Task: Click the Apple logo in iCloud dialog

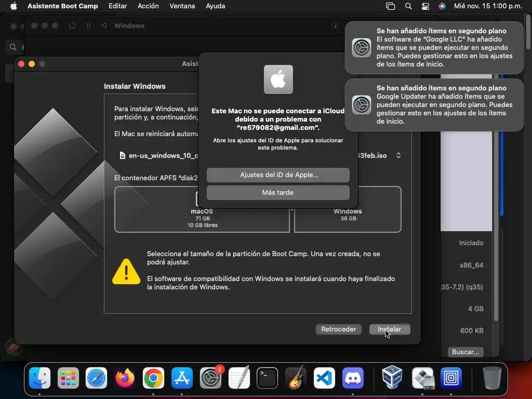Action: pos(278,79)
